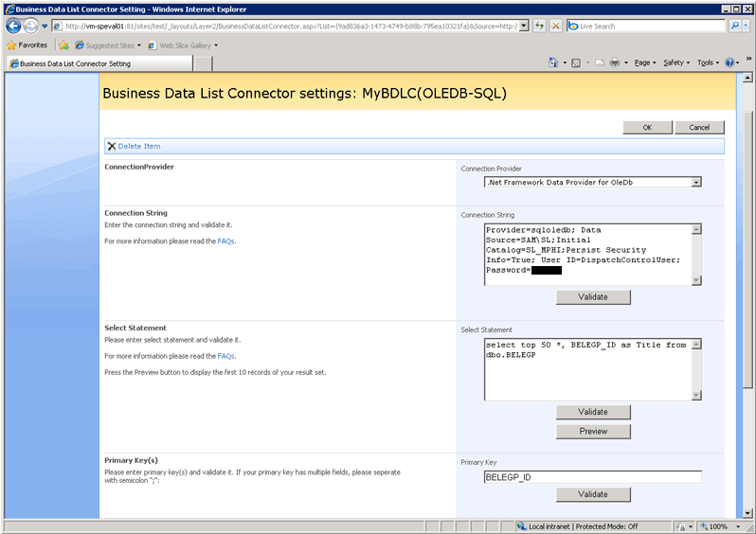Open the recent pages dropdown arrow
756x534 pixels.
pos(45,26)
